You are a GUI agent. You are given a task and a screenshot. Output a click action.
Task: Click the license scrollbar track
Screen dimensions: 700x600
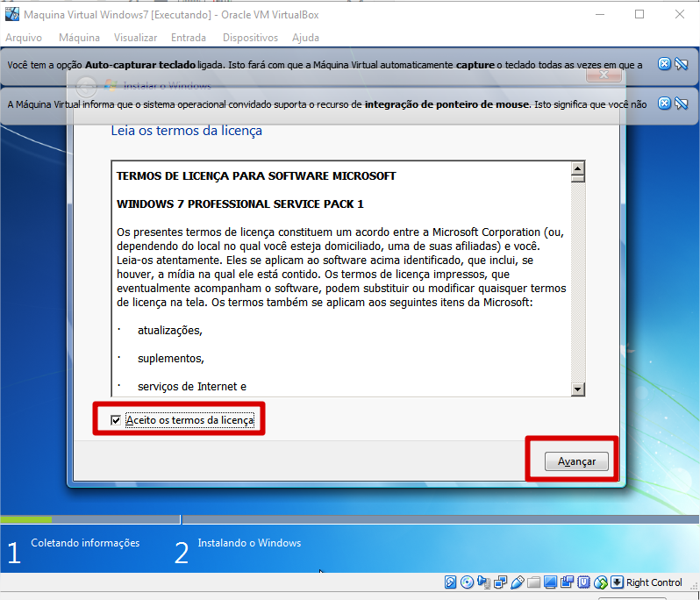pyautogui.click(x=578, y=282)
